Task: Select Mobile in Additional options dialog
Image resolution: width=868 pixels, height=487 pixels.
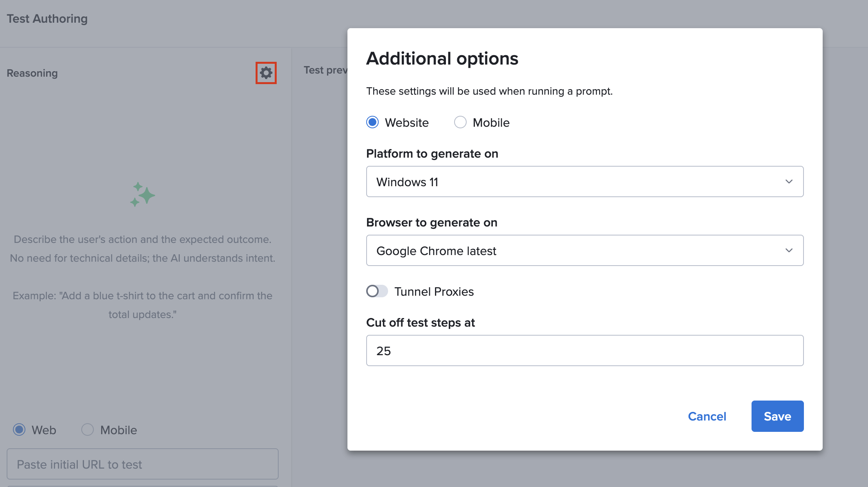Action: coord(460,122)
